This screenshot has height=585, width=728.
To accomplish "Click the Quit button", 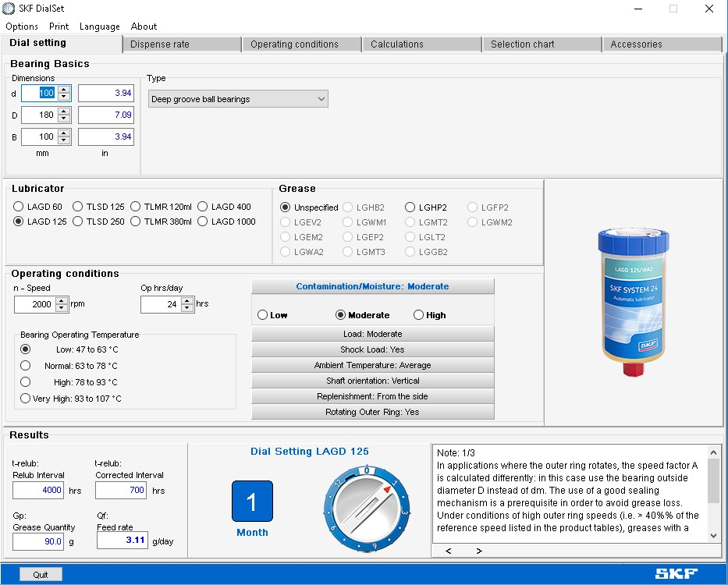I will pyautogui.click(x=41, y=574).
